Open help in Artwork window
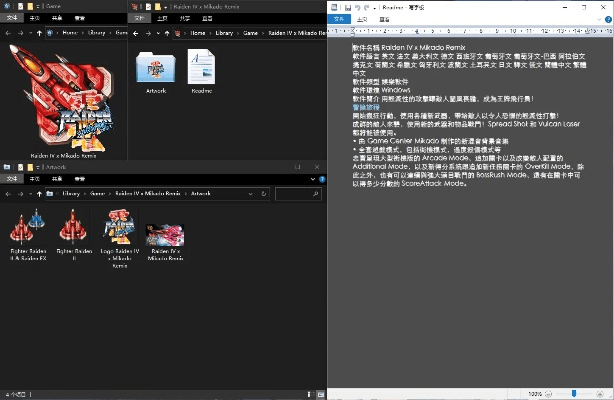Image resolution: width=614 pixels, height=400 pixels. 322,179
